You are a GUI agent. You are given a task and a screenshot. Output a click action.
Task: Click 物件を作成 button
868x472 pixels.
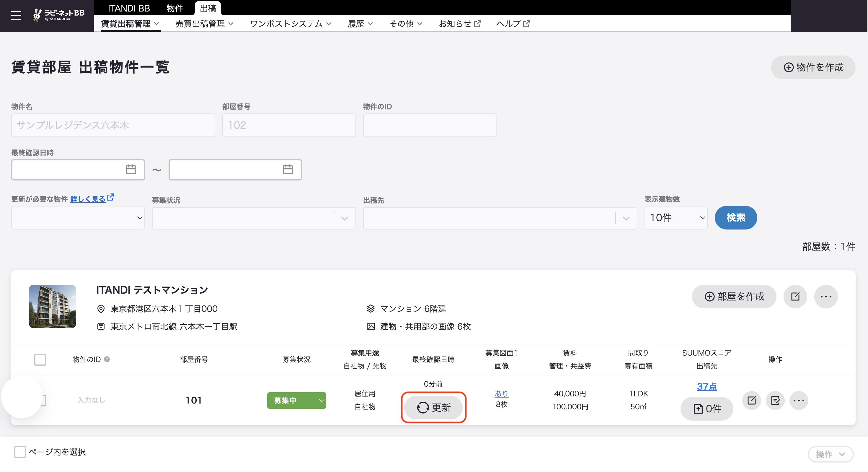813,67
